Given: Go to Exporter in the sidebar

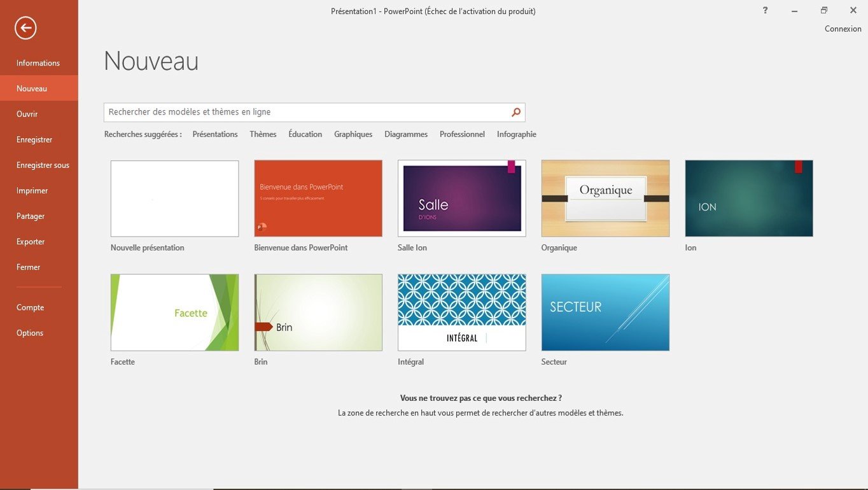Looking at the screenshot, I should 31,242.
